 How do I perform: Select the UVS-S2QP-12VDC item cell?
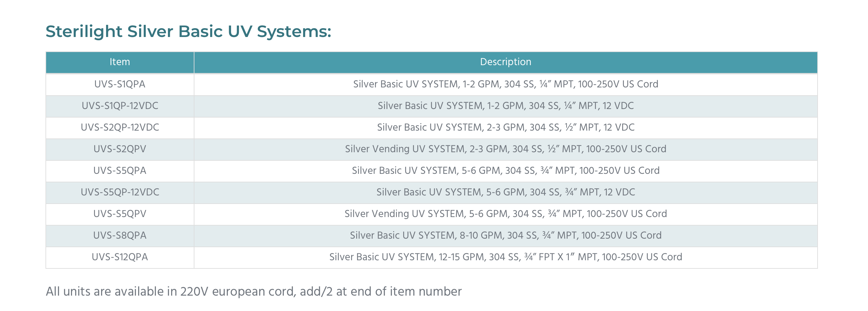(119, 127)
